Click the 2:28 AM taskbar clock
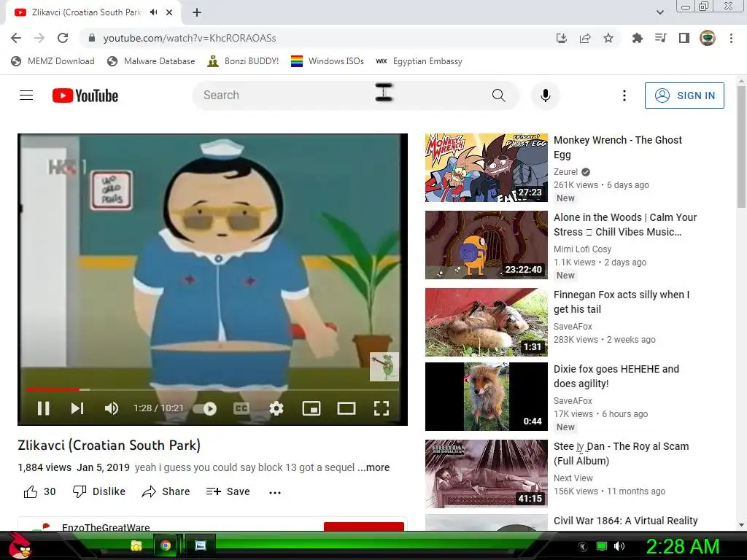Screen dimensions: 747x560 (x=682, y=546)
